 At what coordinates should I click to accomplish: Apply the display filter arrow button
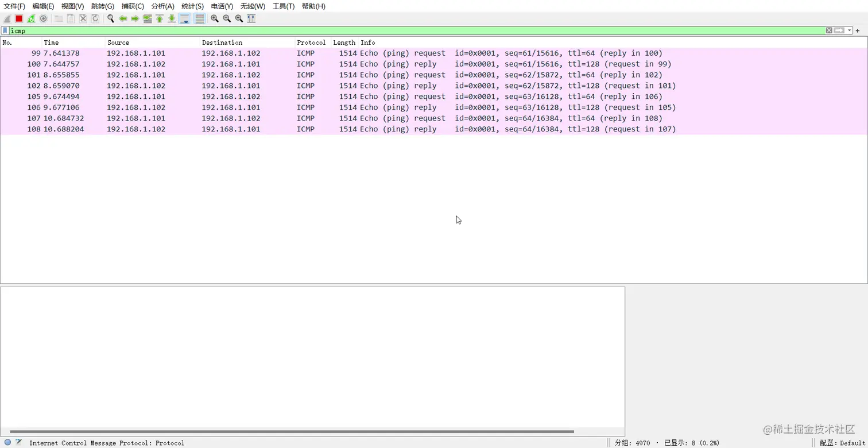[x=839, y=30]
